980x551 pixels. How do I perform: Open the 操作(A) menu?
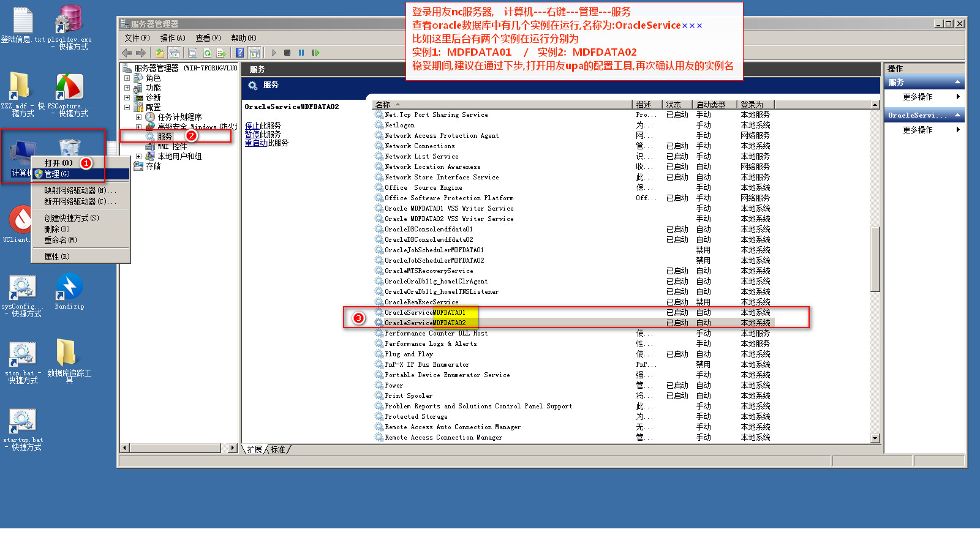[172, 38]
